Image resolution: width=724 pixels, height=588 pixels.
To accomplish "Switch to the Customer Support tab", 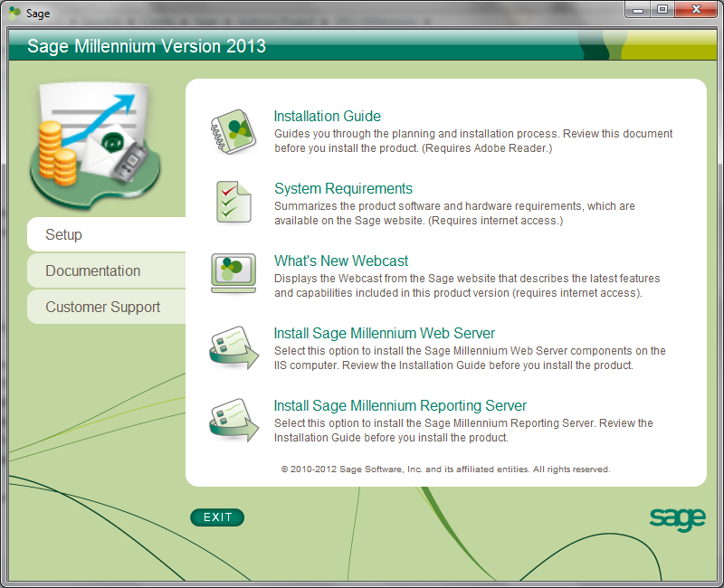I will coord(107,307).
